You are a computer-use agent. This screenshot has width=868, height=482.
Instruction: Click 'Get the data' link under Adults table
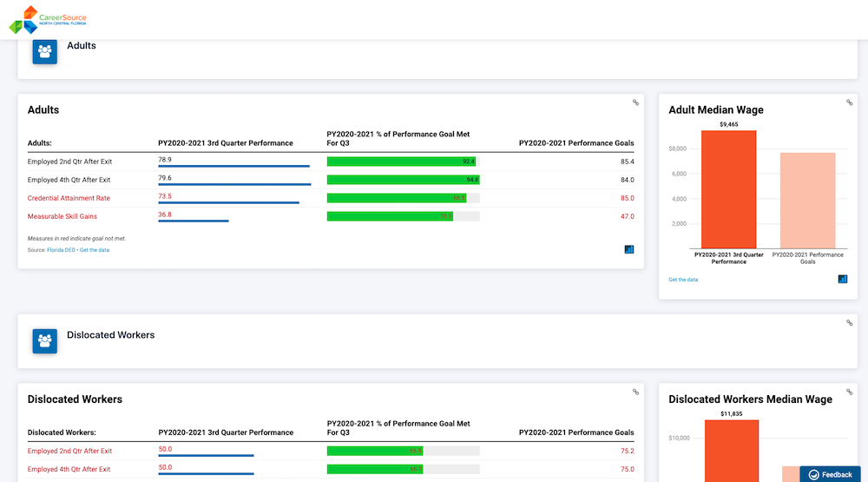pos(94,250)
